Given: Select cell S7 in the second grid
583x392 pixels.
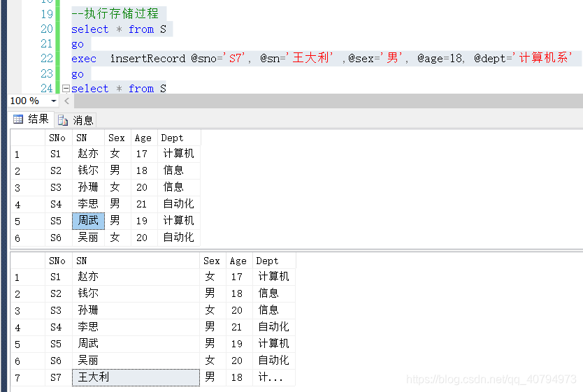Looking at the screenshot, I should point(59,377).
